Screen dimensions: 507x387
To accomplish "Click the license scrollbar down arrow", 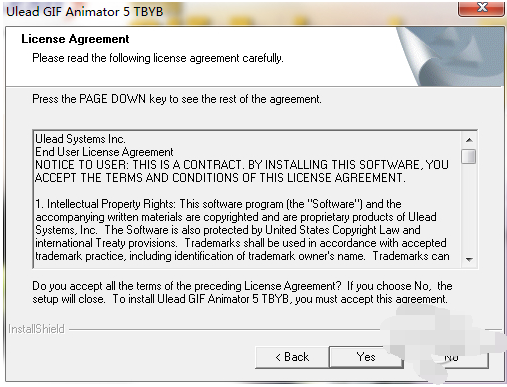I will click(469, 259).
